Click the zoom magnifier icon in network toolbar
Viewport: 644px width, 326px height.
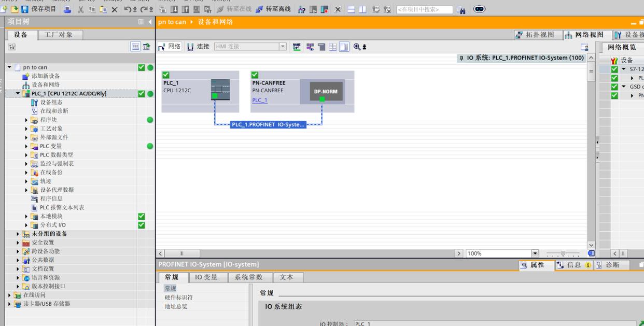pos(357,47)
